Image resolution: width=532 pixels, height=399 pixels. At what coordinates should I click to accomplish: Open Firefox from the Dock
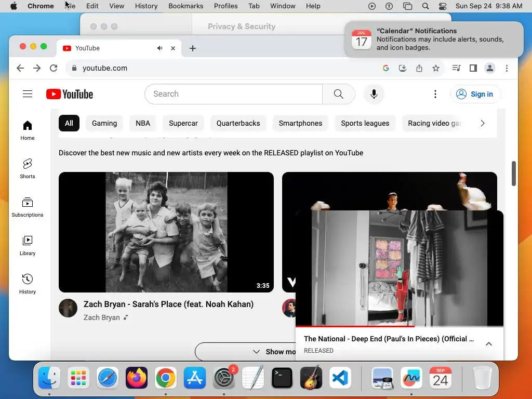click(137, 378)
